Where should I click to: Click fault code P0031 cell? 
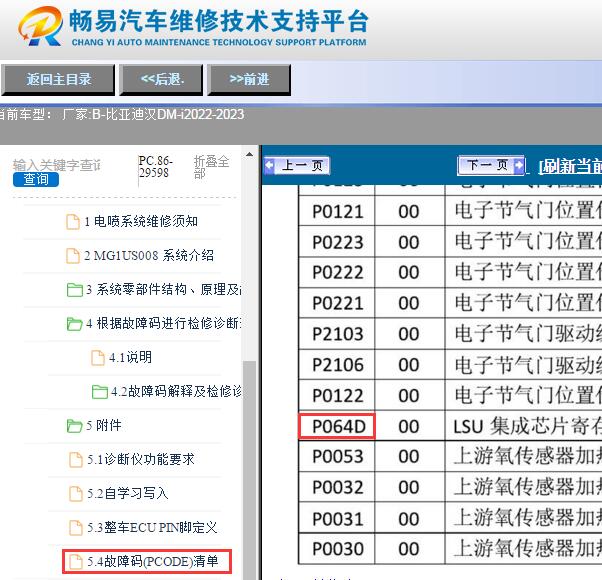click(337, 519)
